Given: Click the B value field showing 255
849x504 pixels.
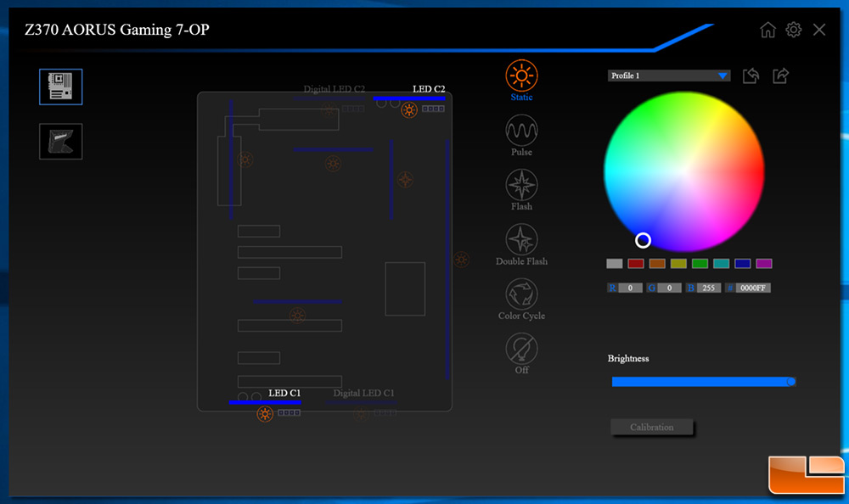Looking at the screenshot, I should pyautogui.click(x=709, y=288).
